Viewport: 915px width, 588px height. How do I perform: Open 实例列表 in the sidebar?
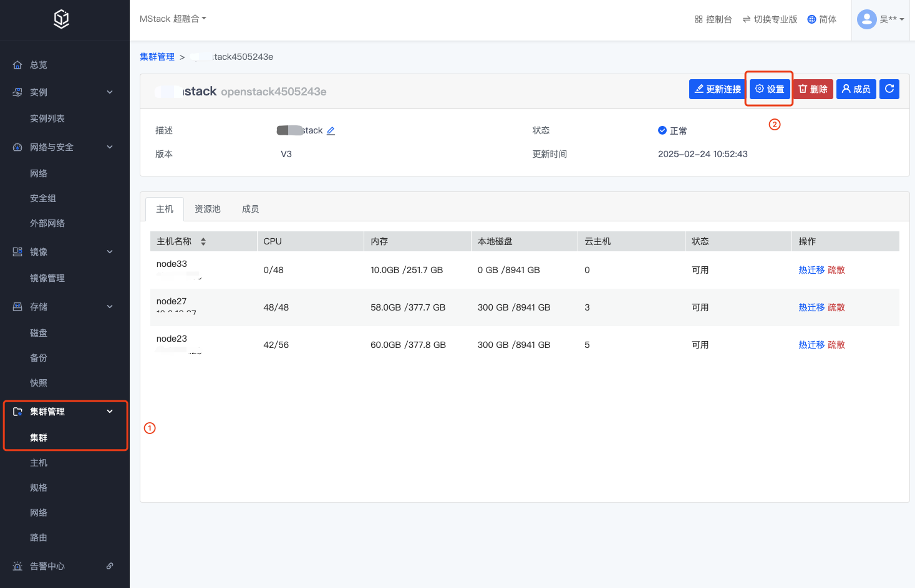(x=47, y=118)
